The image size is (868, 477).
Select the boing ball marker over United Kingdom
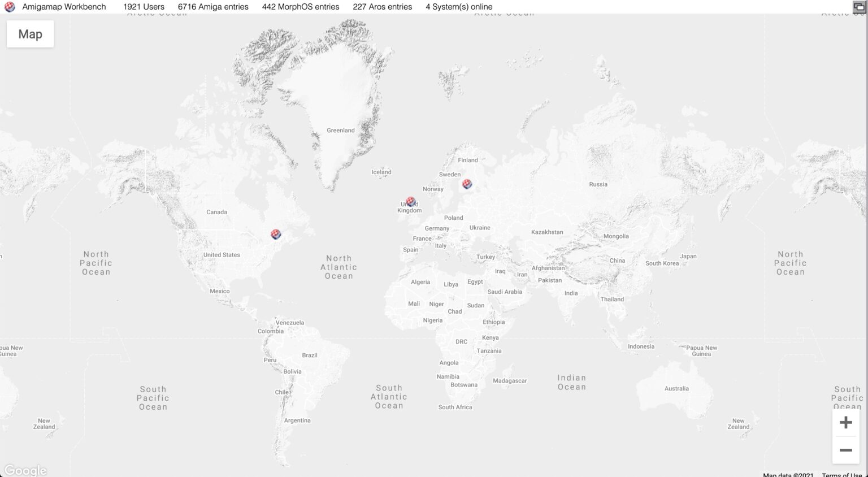tap(411, 201)
